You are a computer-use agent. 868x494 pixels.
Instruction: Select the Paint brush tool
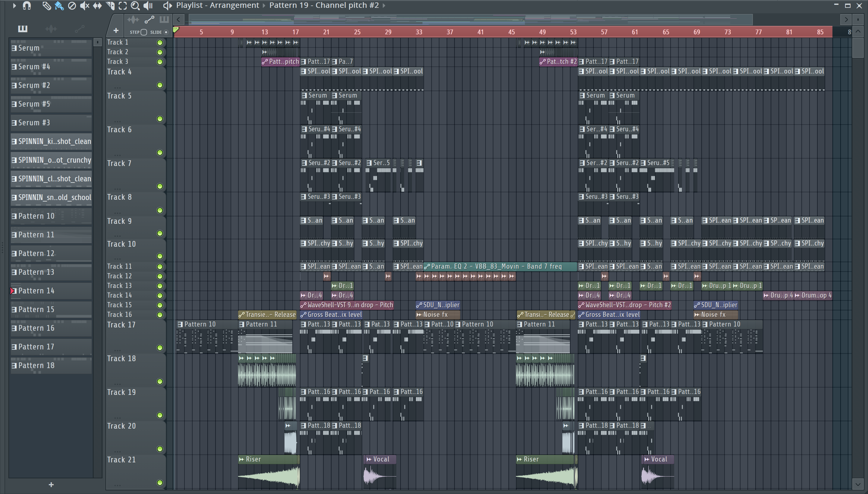tap(59, 5)
